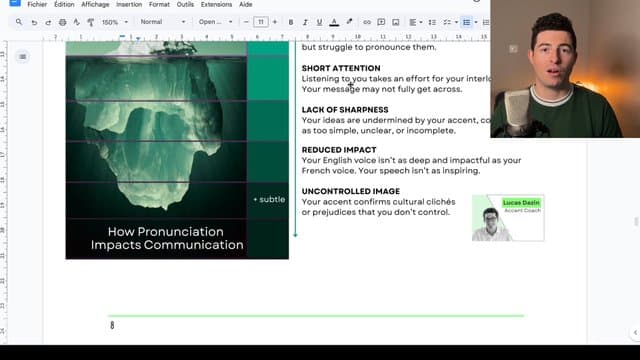This screenshot has height=360, width=640.
Task: Click the UNCONTROLLED IMAGE heading
Action: (x=351, y=191)
